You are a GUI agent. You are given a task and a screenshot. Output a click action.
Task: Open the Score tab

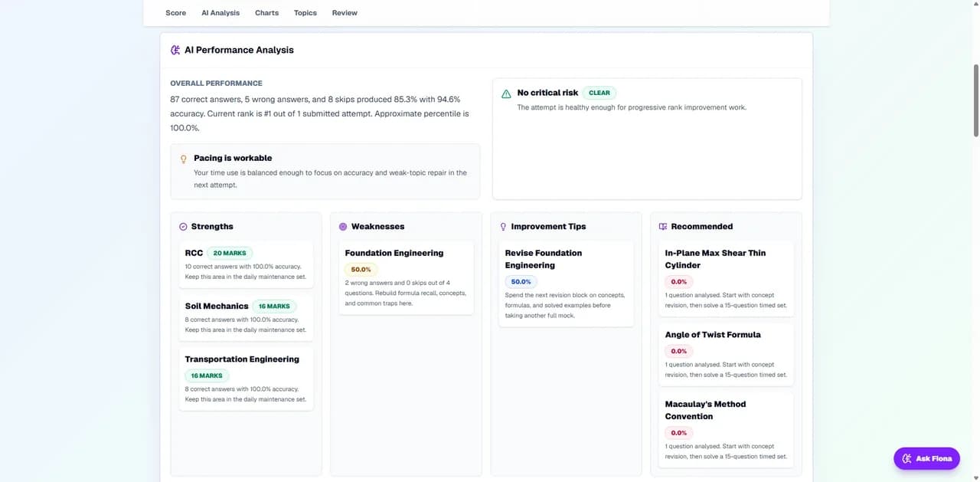click(175, 13)
